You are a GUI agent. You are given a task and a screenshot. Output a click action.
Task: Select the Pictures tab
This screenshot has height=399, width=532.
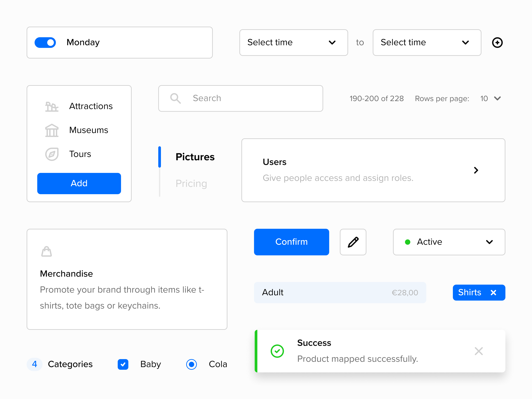coord(195,157)
